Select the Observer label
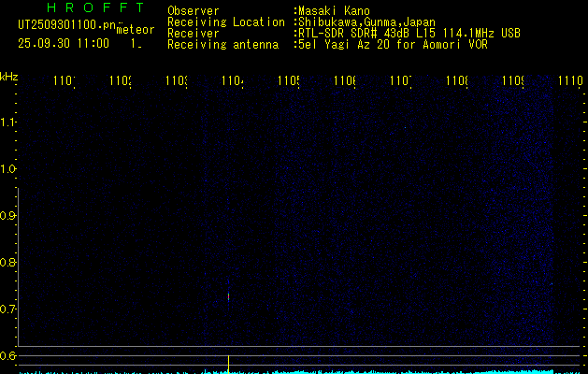 tap(194, 11)
